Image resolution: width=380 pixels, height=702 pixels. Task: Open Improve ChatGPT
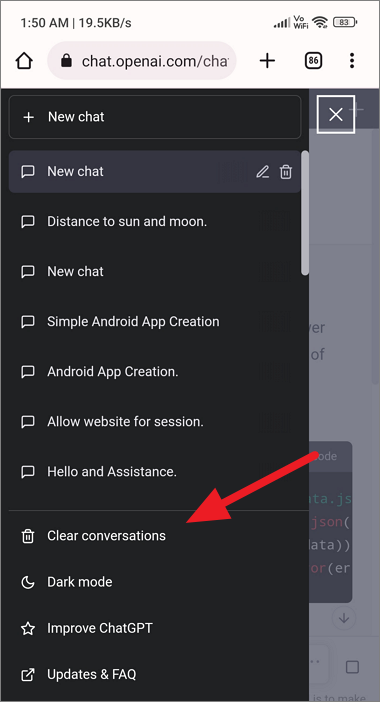[x=155, y=628]
